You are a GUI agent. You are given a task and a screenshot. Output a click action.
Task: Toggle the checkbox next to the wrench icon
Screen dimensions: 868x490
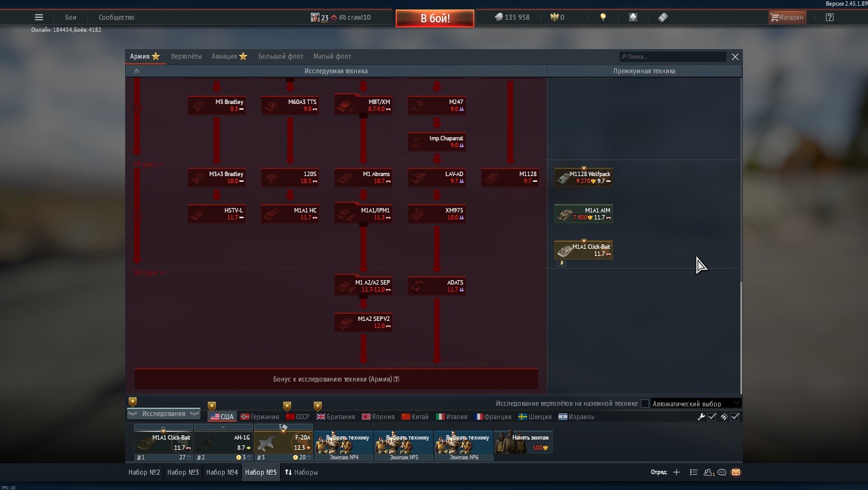point(712,417)
